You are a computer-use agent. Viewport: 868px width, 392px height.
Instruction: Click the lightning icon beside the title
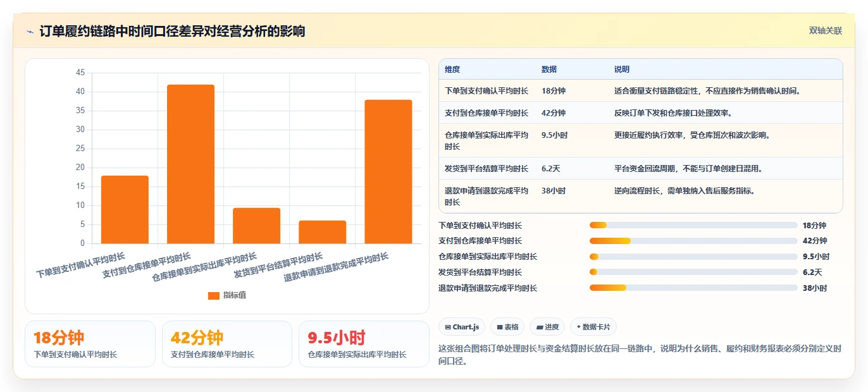(30, 32)
